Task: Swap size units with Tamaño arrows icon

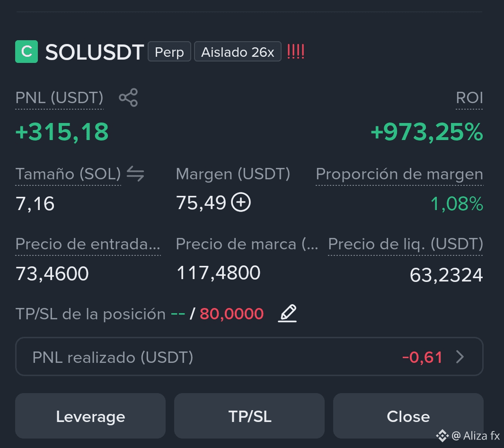Action: click(135, 174)
